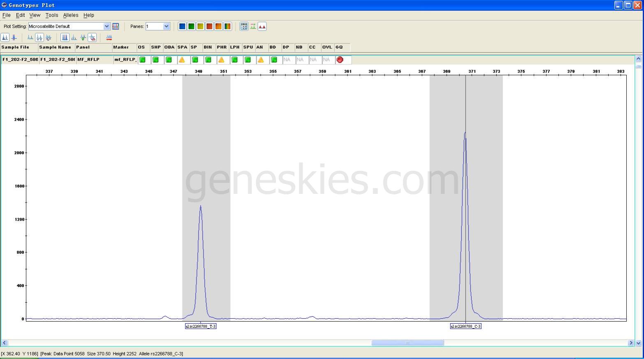This screenshot has height=359, width=644.
Task: Toggle the green dye display button
Action: coord(191,26)
